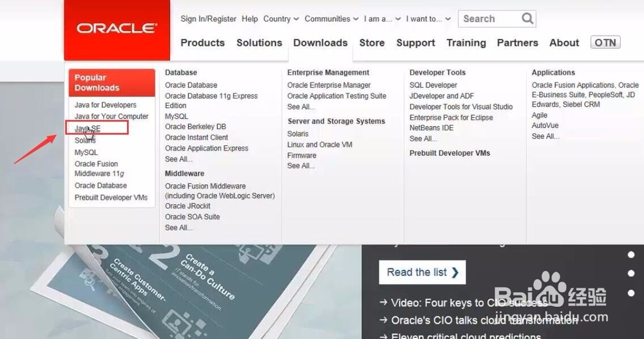Open the Products menu
This screenshot has width=644, height=339.
click(202, 42)
